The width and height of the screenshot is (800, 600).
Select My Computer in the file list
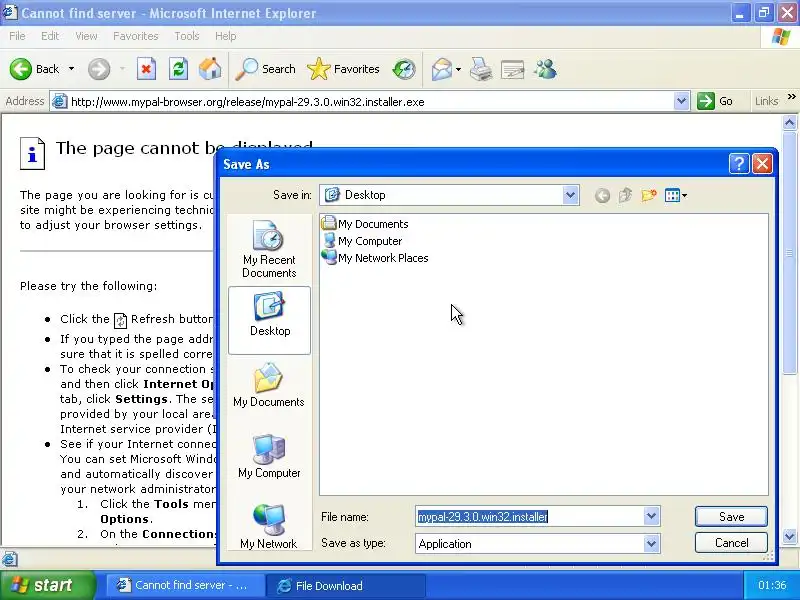362,241
